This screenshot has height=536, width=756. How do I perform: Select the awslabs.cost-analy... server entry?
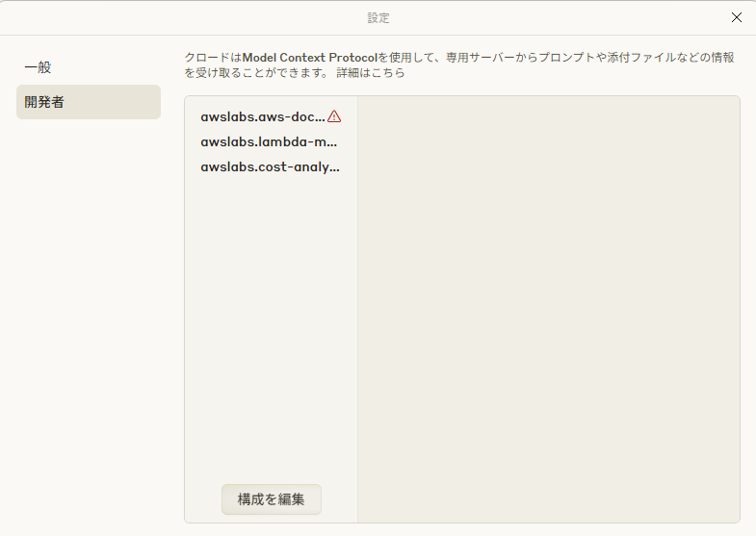(271, 167)
